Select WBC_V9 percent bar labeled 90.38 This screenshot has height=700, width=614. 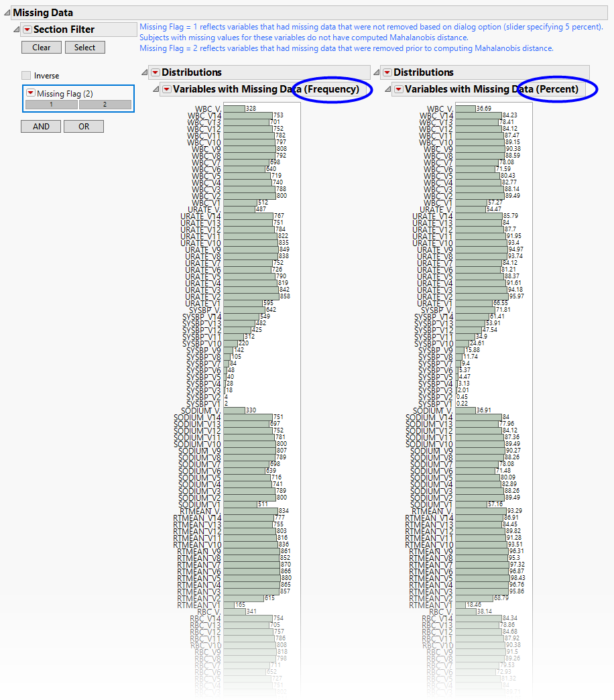point(480,149)
